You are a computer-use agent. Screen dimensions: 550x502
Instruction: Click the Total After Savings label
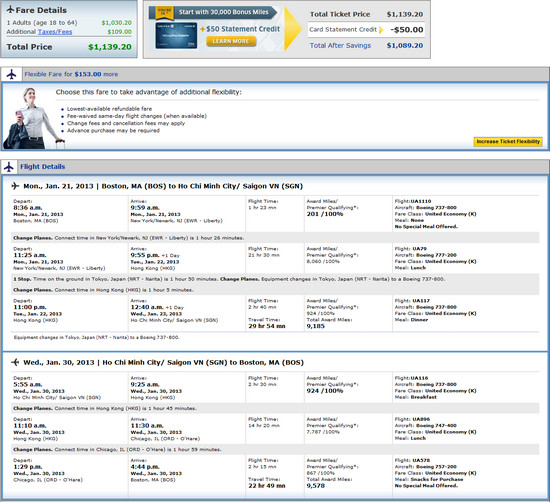[340, 45]
